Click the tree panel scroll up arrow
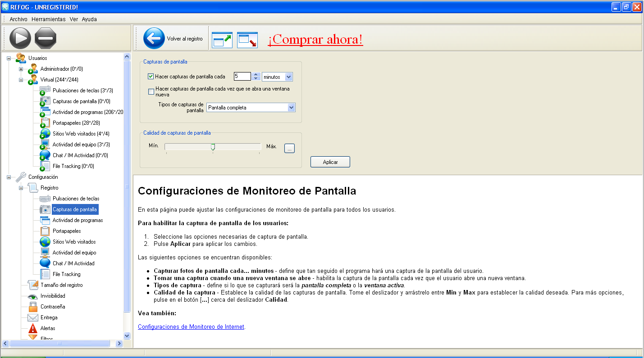Image resolution: width=644 pixels, height=358 pixels. click(127, 56)
